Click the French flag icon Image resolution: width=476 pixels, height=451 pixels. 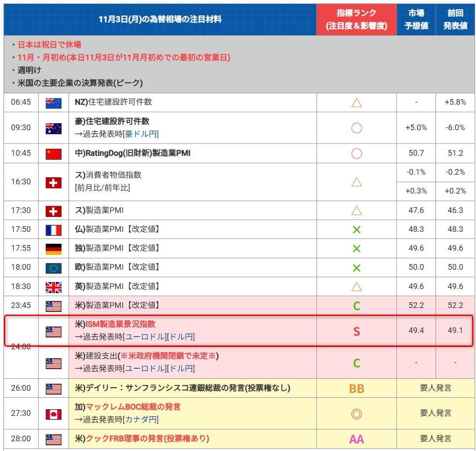[x=54, y=229]
